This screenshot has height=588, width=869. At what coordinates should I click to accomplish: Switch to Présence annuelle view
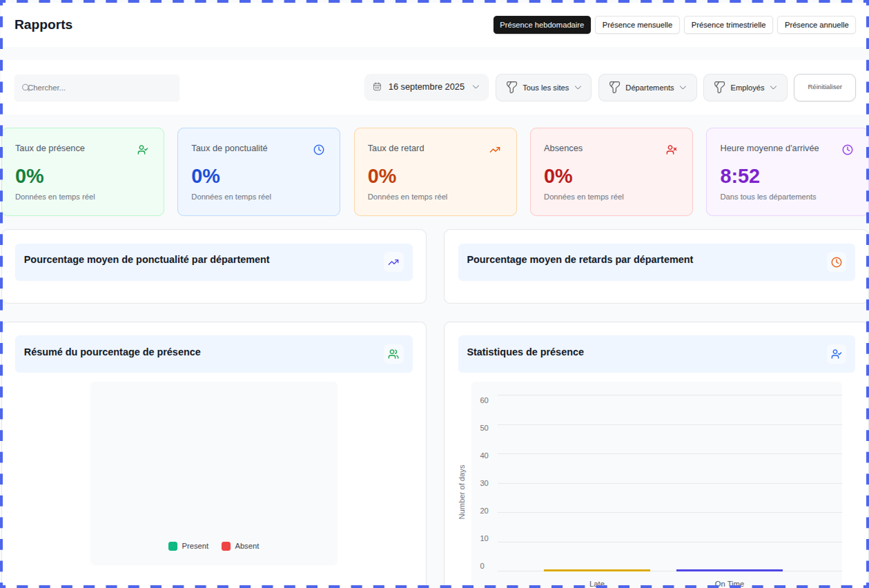pyautogui.click(x=817, y=25)
